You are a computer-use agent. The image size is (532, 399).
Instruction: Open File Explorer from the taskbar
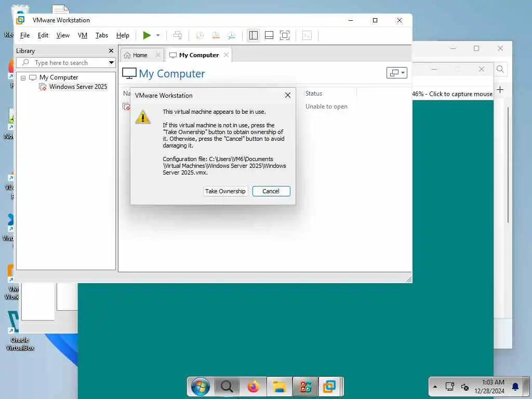[279, 387]
